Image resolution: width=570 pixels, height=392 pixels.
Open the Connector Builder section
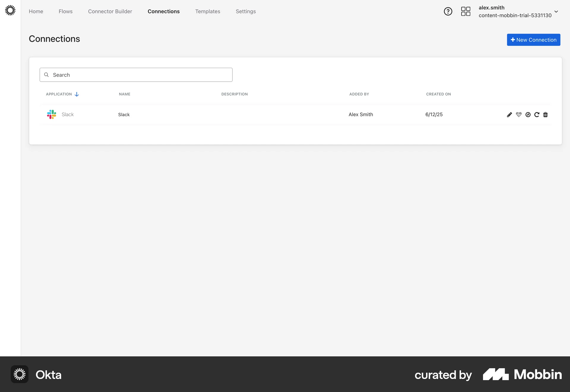coord(110,11)
